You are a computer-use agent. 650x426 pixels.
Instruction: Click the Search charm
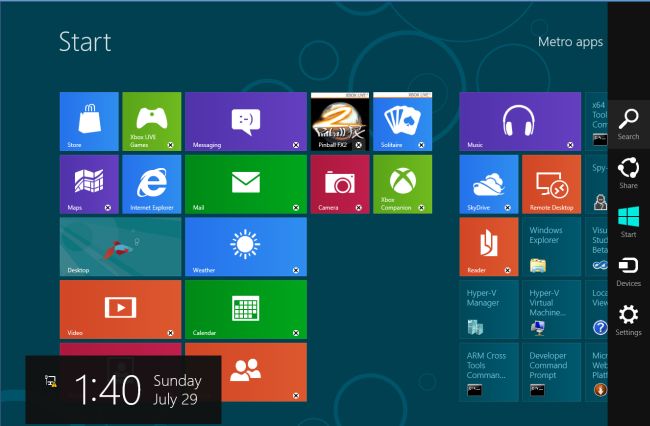(x=628, y=124)
